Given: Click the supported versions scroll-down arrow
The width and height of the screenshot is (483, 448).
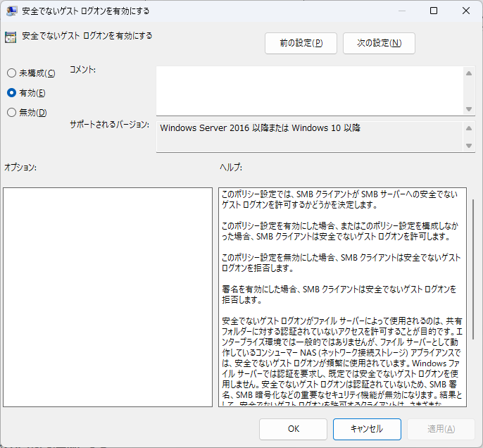Looking at the screenshot, I should 470,145.
